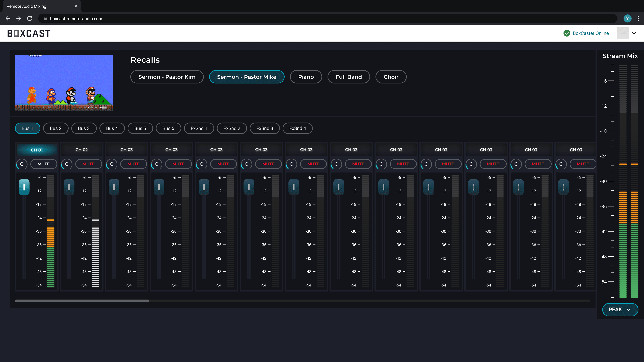Click the CH 01 fader handle
Screen dimensions: 644x362
(x=24, y=187)
